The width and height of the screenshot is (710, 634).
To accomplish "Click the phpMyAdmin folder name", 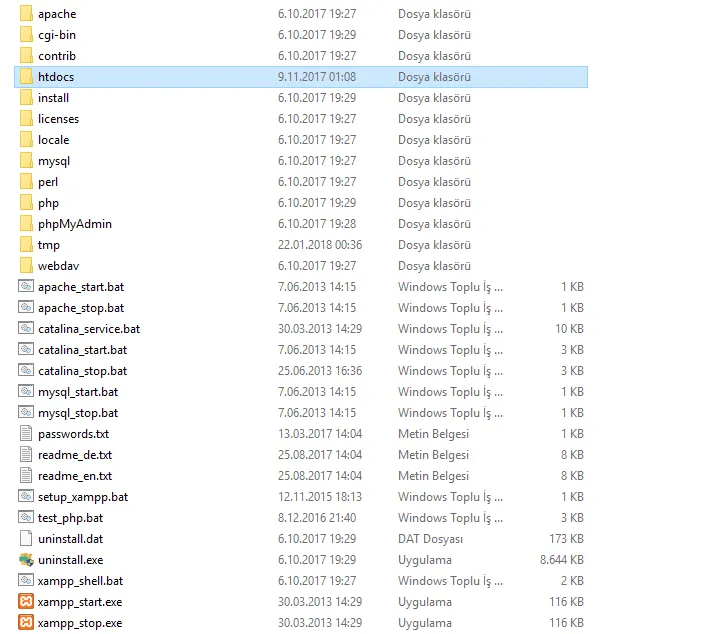I will 75,224.
